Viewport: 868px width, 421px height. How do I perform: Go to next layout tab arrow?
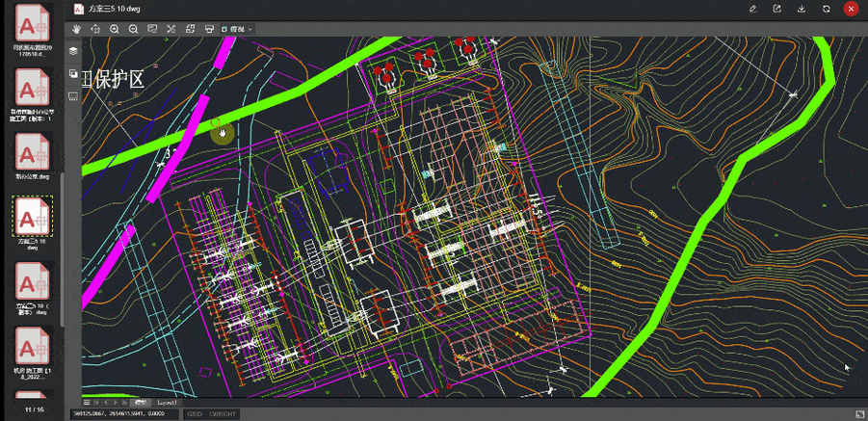pyautogui.click(x=116, y=402)
